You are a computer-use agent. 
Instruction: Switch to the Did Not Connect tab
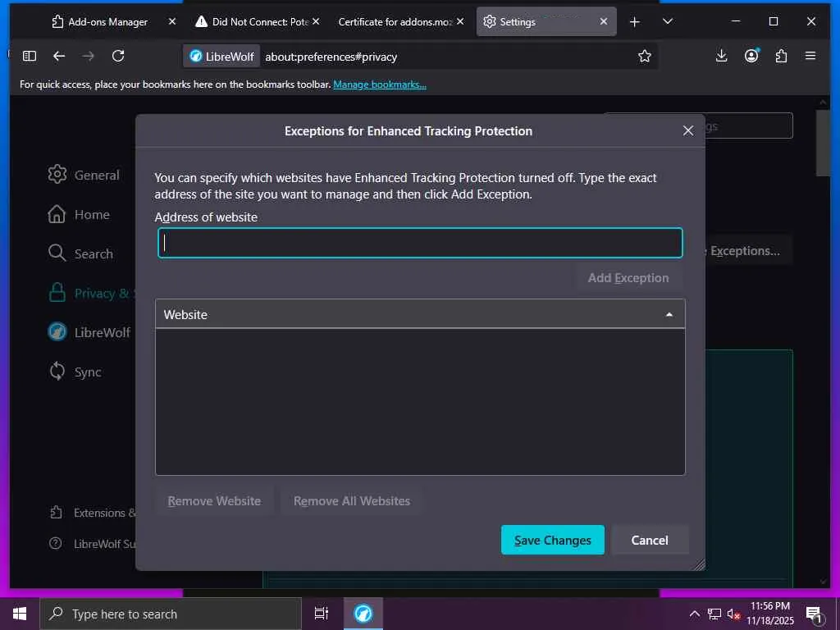[252, 21]
